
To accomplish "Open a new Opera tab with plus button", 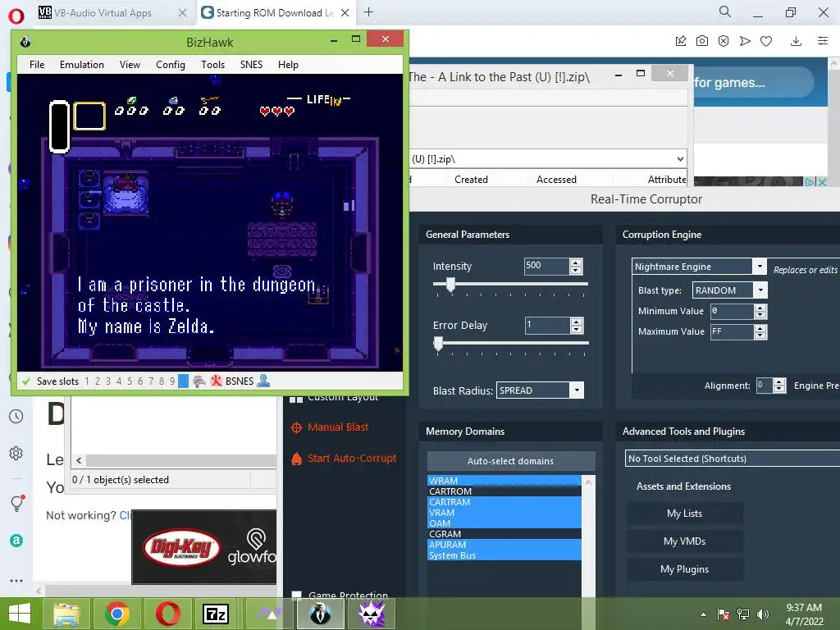I will coord(368,12).
